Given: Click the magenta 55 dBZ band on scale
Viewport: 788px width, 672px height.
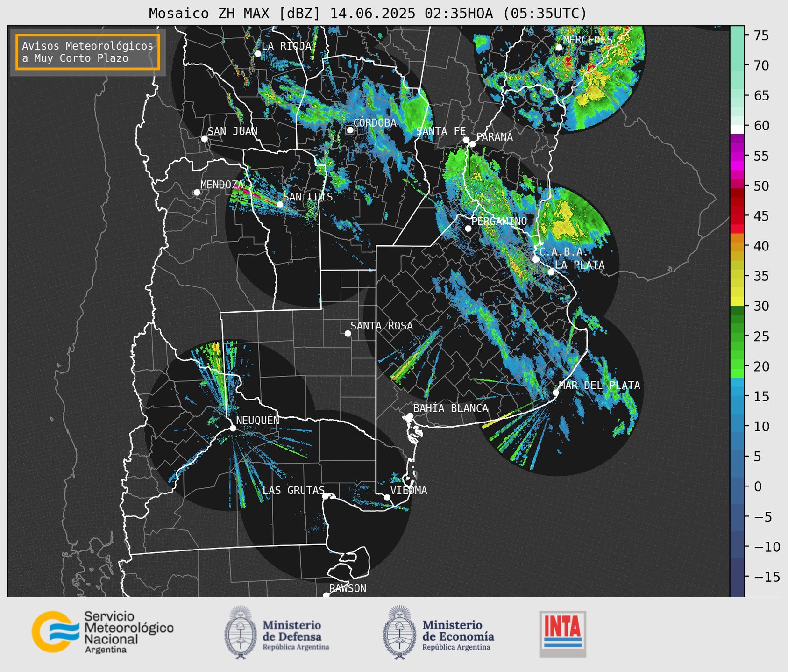Looking at the screenshot, I should pos(737,156).
